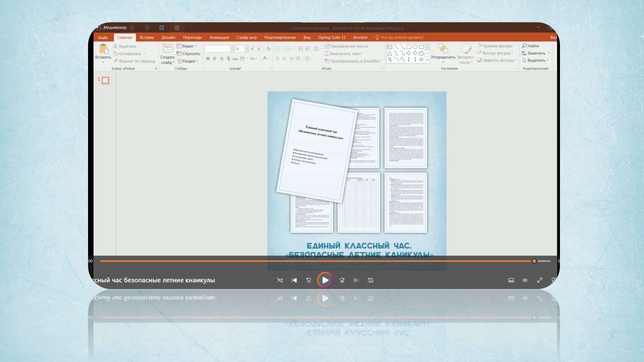Screen dimensions: 644x362
Task: Click the volume speaker icon
Action: pyautogui.click(x=525, y=280)
